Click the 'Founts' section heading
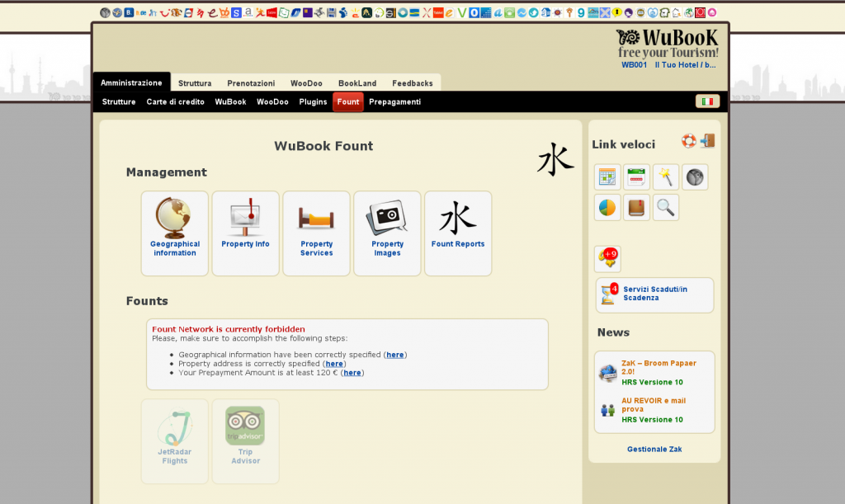Image resolution: width=845 pixels, height=504 pixels. tap(147, 301)
